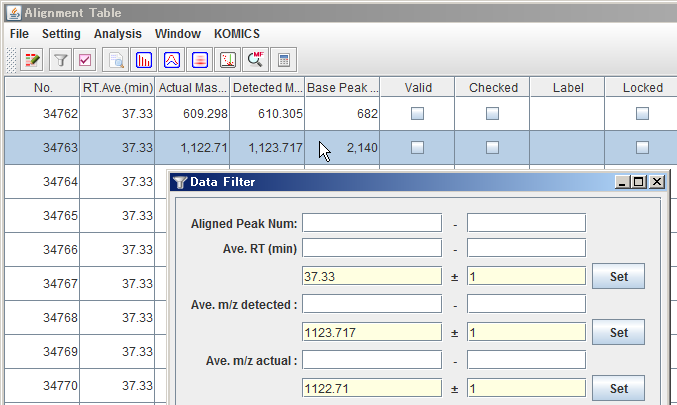Screen dimensions: 677x405
Task: Select row number 34765
Action: [x=42, y=215]
